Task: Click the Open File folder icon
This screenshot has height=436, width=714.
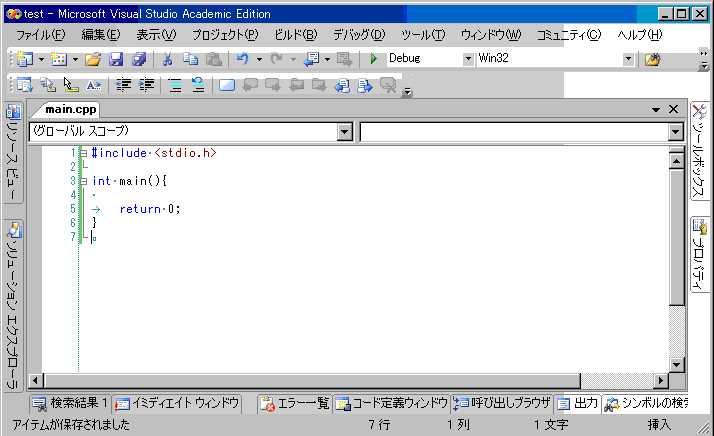Action: click(x=93, y=59)
